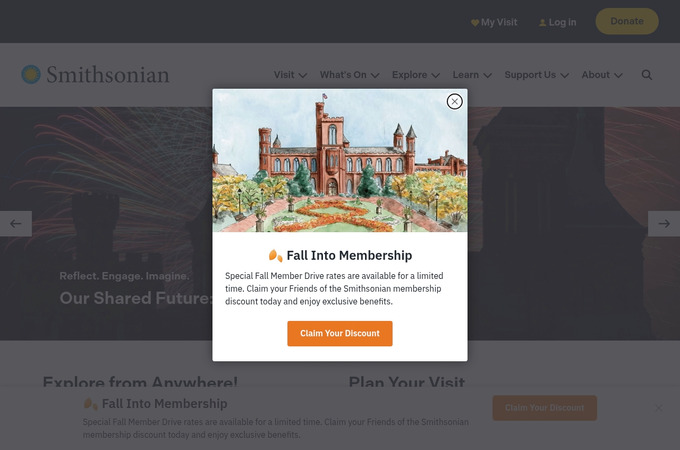Click the orange Claim Your Discount button in popup
Image resolution: width=680 pixels, height=450 pixels.
[340, 333]
